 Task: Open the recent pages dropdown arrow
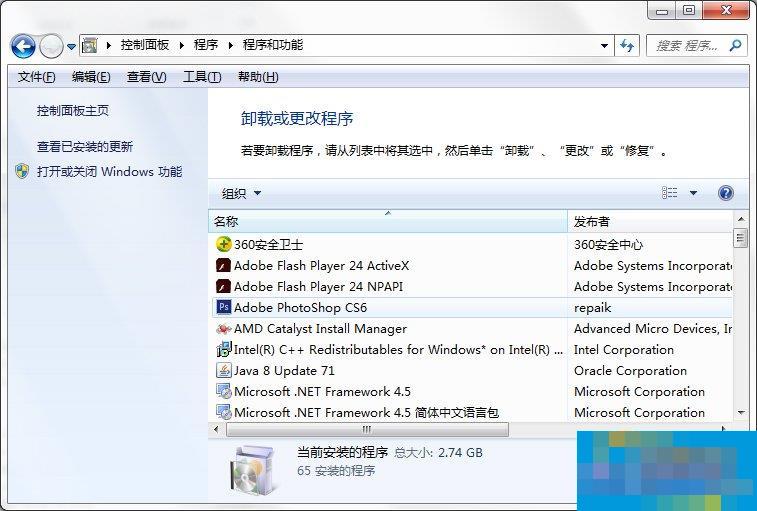71,47
